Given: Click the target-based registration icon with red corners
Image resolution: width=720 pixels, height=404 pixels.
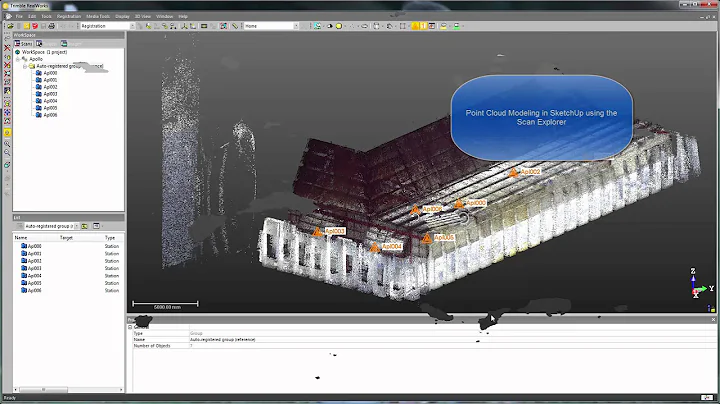Looking at the screenshot, I should coord(223,26).
